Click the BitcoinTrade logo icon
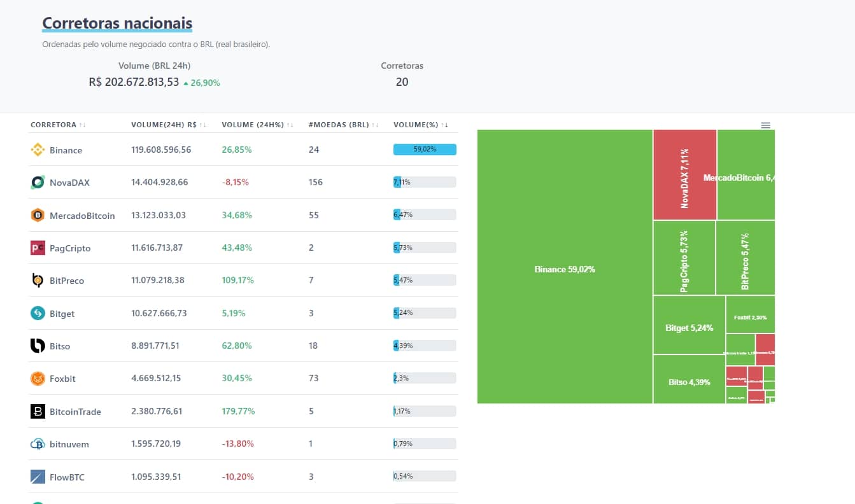This screenshot has width=855, height=504. (38, 412)
